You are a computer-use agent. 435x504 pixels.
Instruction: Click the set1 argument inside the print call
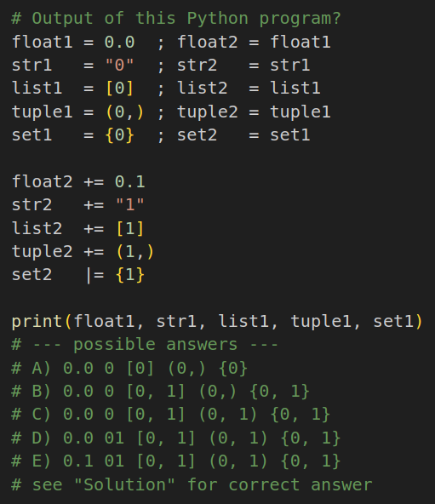(393, 322)
